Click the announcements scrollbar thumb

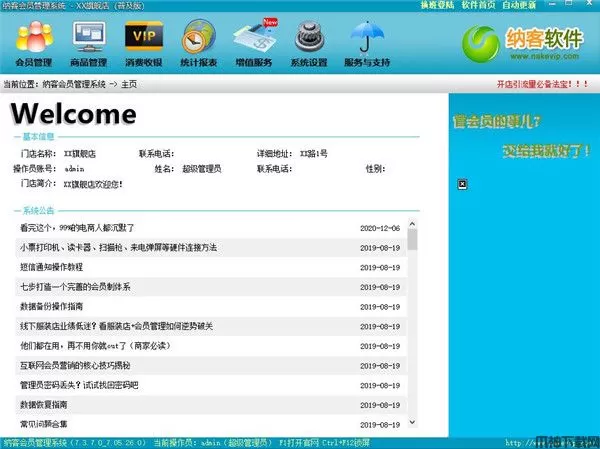pyautogui.click(x=412, y=239)
